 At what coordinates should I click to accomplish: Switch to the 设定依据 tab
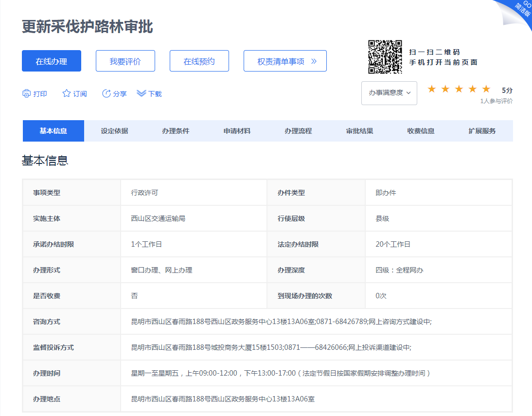114,131
